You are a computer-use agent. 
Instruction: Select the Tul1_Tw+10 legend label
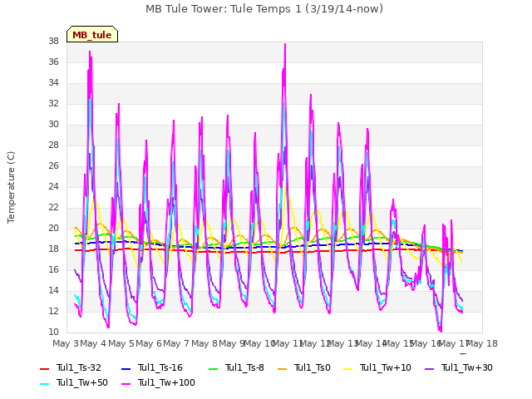(386, 367)
